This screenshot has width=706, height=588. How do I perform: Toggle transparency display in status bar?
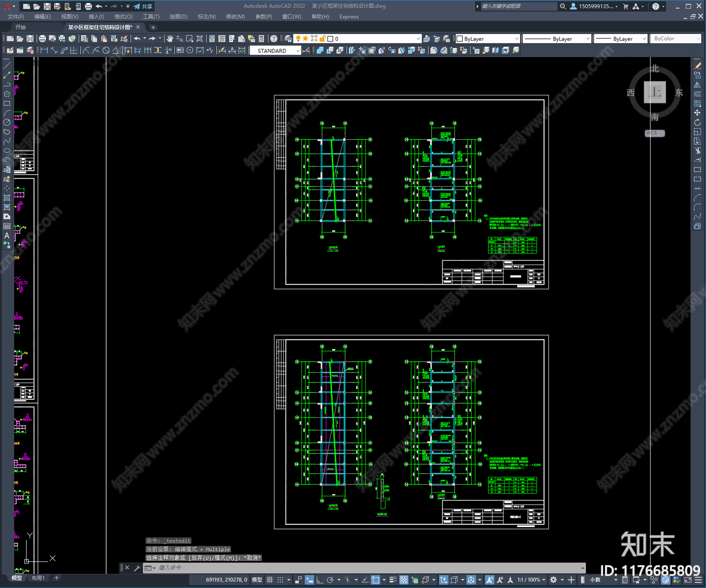pyautogui.click(x=404, y=580)
